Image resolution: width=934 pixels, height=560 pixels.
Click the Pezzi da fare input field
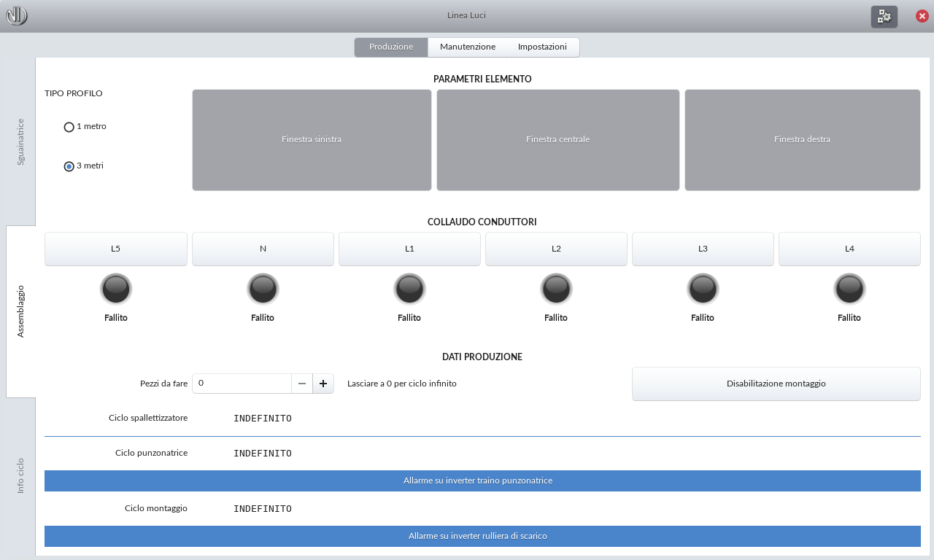(242, 384)
